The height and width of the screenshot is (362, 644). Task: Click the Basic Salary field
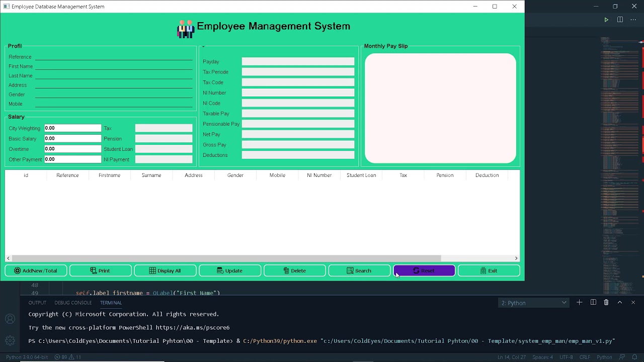click(x=73, y=138)
